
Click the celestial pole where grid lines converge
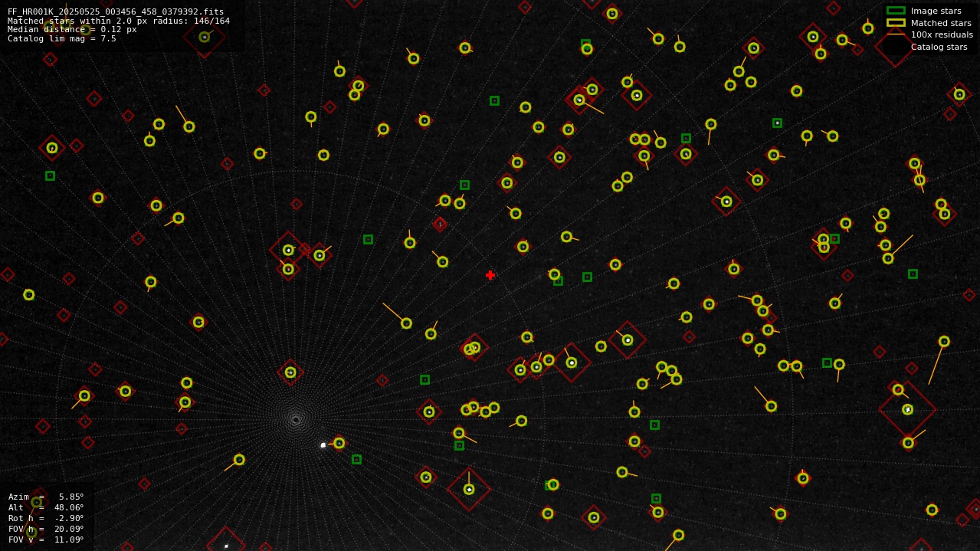(296, 419)
